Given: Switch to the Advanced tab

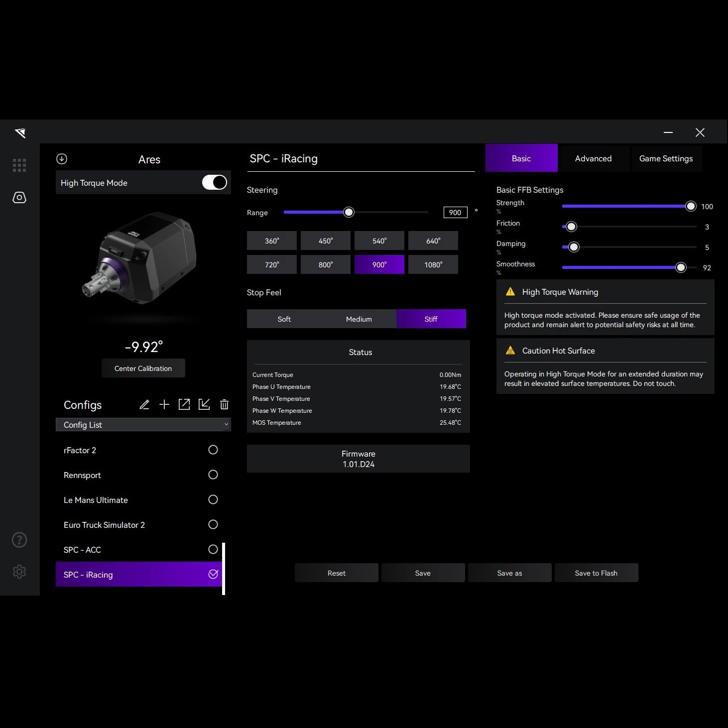Looking at the screenshot, I should [x=593, y=158].
